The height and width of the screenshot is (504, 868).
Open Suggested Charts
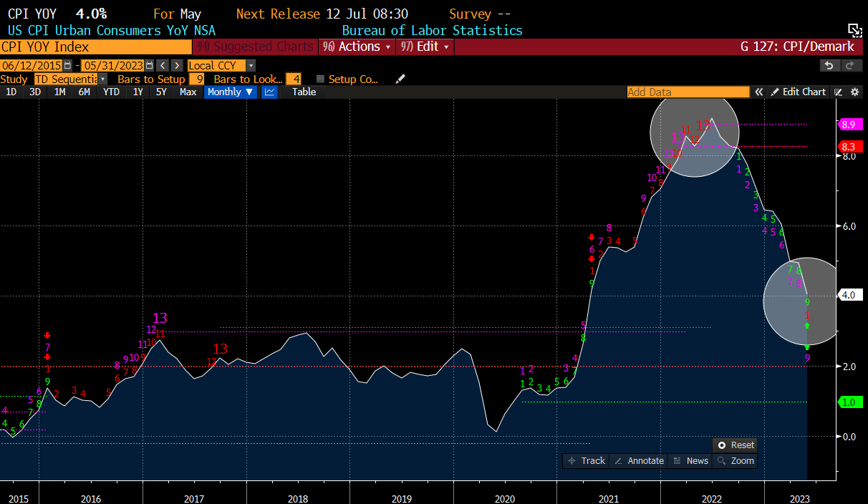pos(254,47)
